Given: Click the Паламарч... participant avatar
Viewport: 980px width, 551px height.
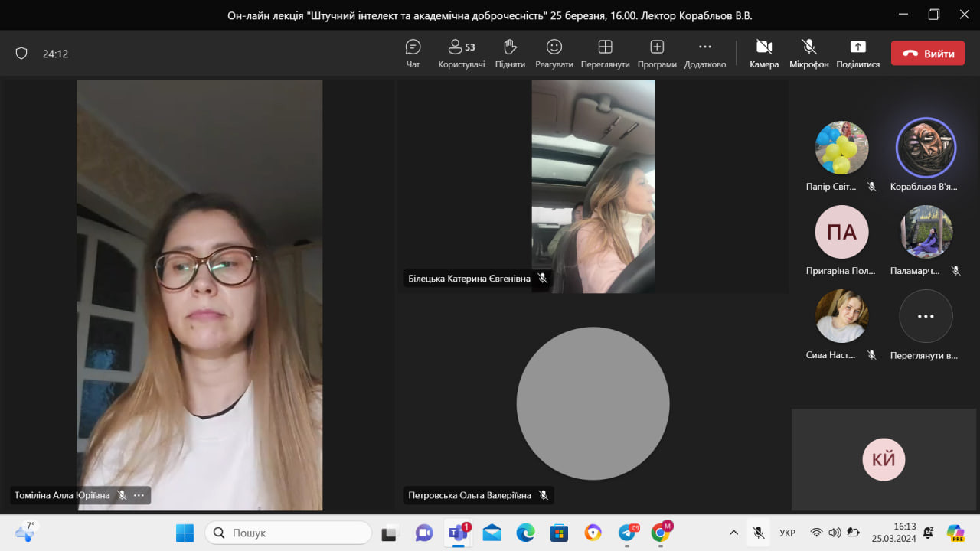Looking at the screenshot, I should point(926,231).
